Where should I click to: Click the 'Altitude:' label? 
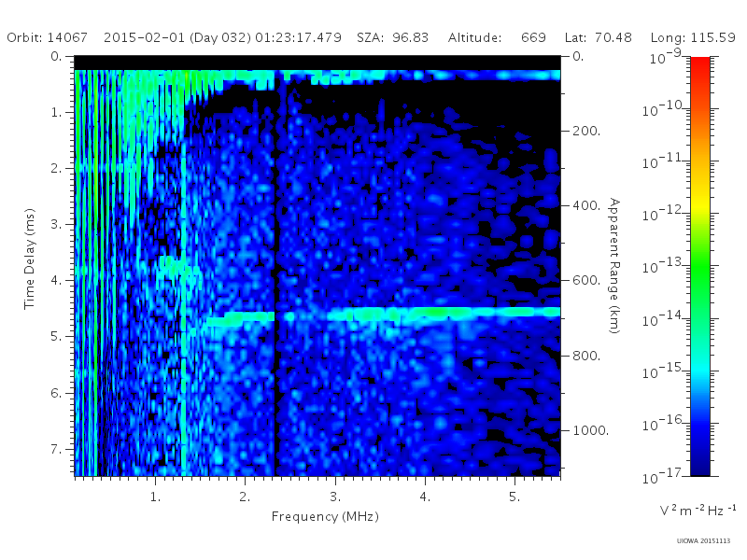click(474, 37)
